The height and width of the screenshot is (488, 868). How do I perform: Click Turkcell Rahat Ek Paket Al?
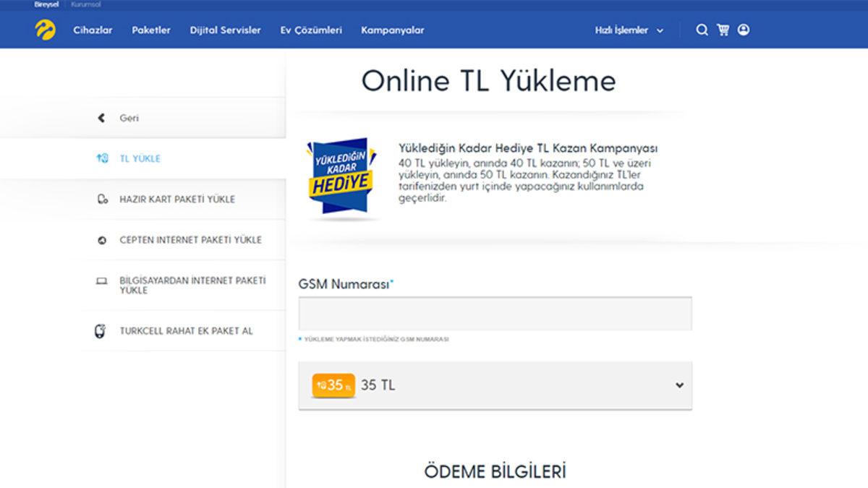(x=187, y=330)
